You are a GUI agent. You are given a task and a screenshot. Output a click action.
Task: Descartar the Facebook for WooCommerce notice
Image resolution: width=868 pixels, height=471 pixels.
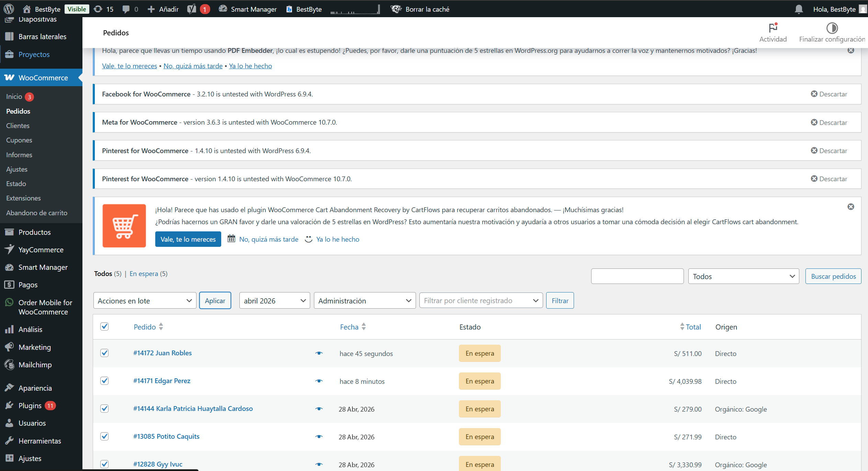tap(829, 94)
